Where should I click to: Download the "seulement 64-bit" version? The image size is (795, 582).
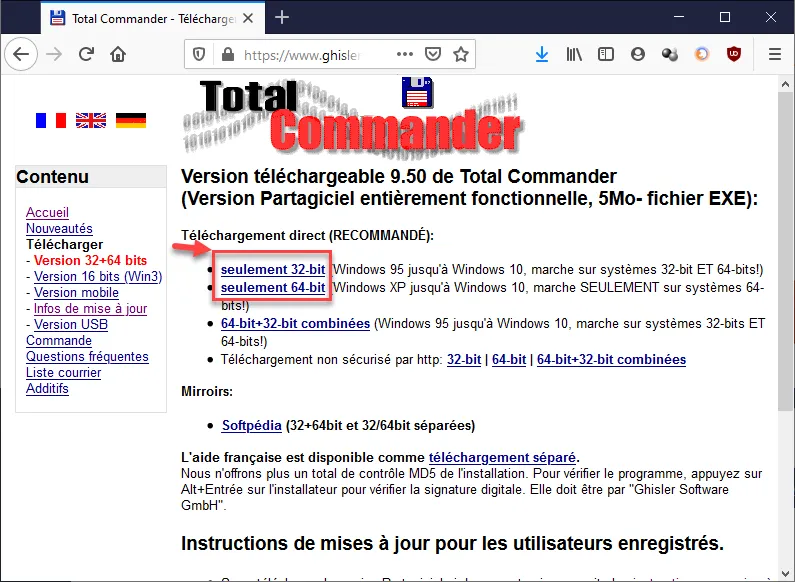click(273, 288)
